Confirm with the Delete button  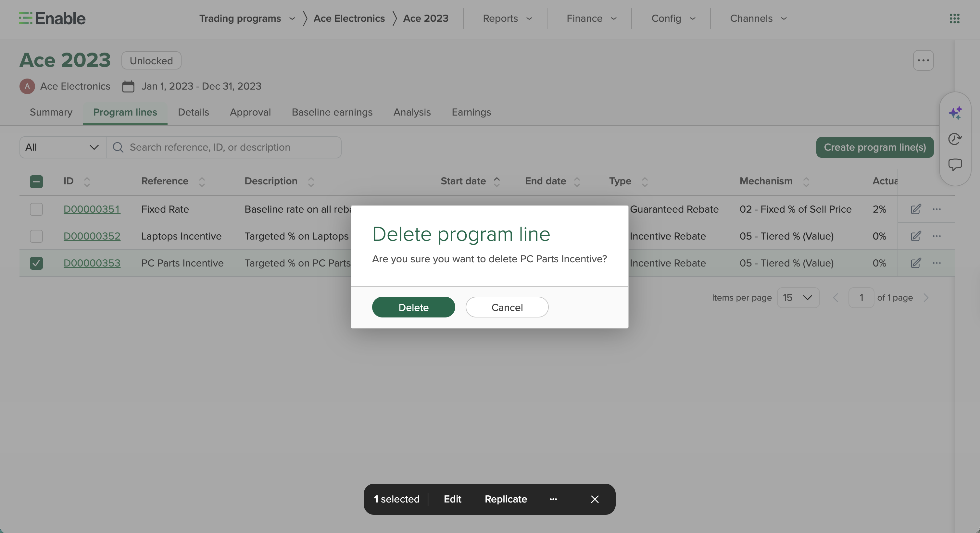pos(414,307)
